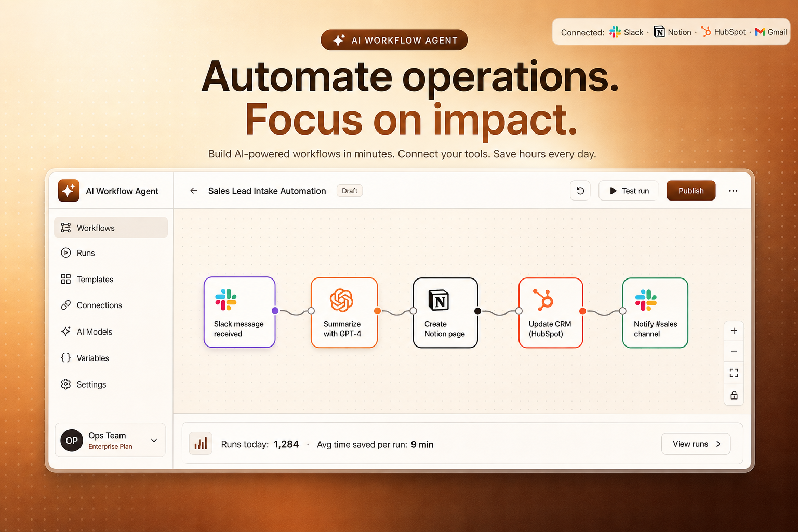The width and height of the screenshot is (798, 532).
Task: Click the input port on the Update CRM node
Action: [x=519, y=311]
